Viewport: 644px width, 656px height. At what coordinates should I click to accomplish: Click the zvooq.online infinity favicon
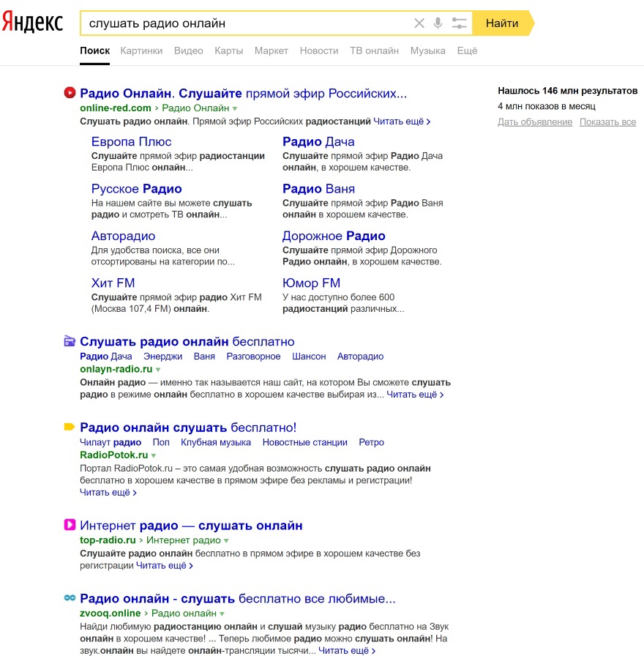tap(70, 598)
